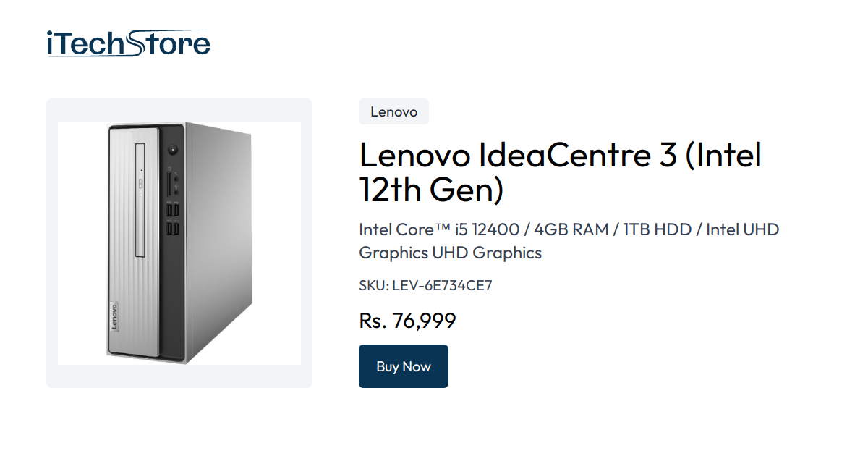Click the Intel Core i5 spec description
The image size is (868, 456).
(x=434, y=229)
